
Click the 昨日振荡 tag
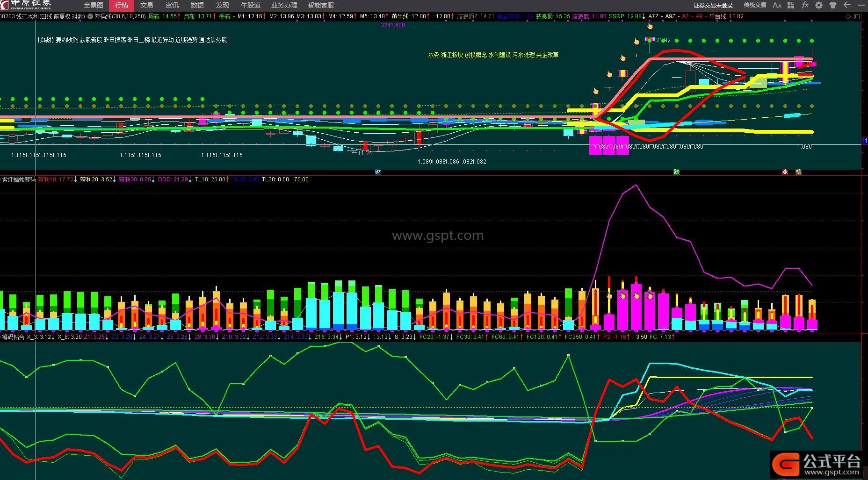click(x=115, y=40)
